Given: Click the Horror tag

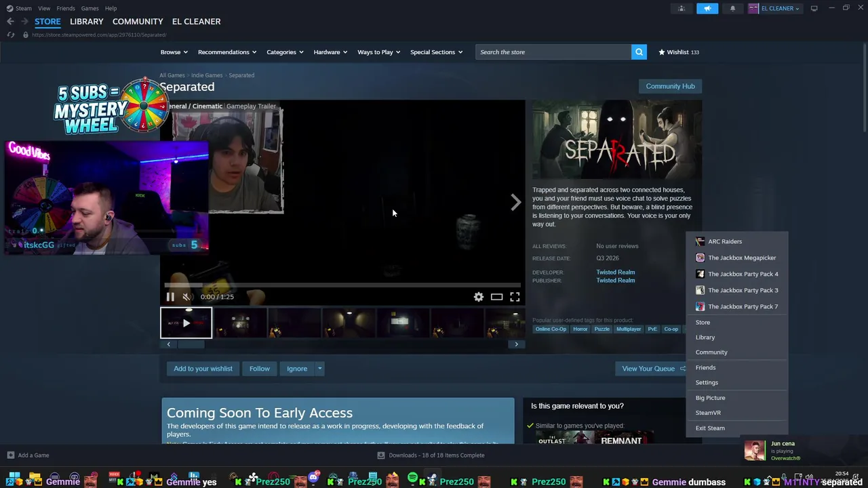Looking at the screenshot, I should 580,329.
